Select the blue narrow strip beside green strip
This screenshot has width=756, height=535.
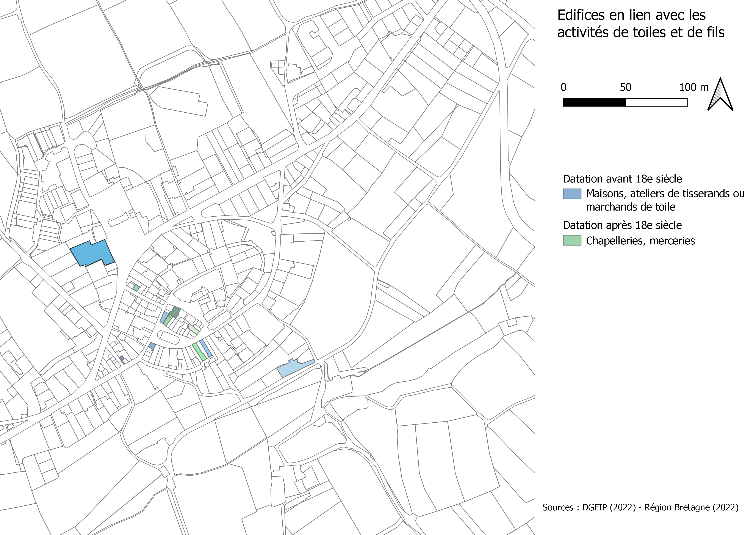pos(206,349)
